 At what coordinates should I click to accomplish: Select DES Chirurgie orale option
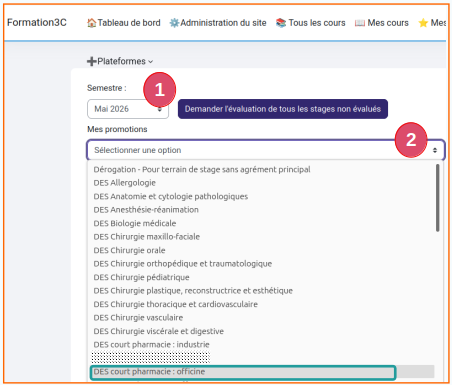[x=129, y=250]
